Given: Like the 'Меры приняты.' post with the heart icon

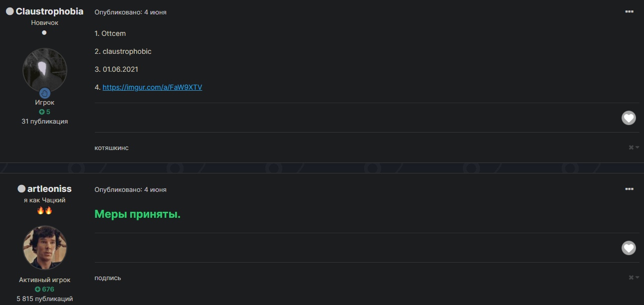Looking at the screenshot, I should 629,248.
